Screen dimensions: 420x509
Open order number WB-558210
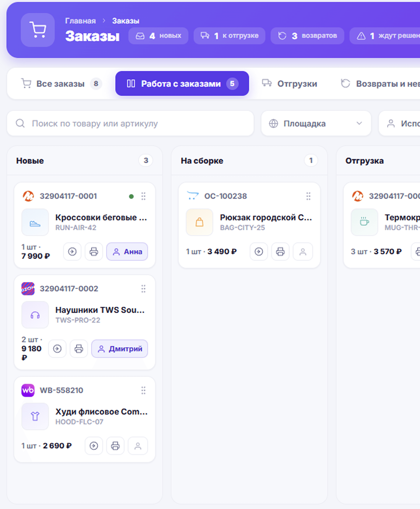61,391
